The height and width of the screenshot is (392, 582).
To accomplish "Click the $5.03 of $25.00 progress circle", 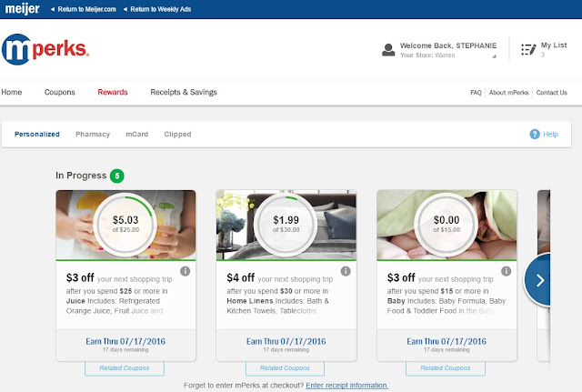I will (x=125, y=225).
